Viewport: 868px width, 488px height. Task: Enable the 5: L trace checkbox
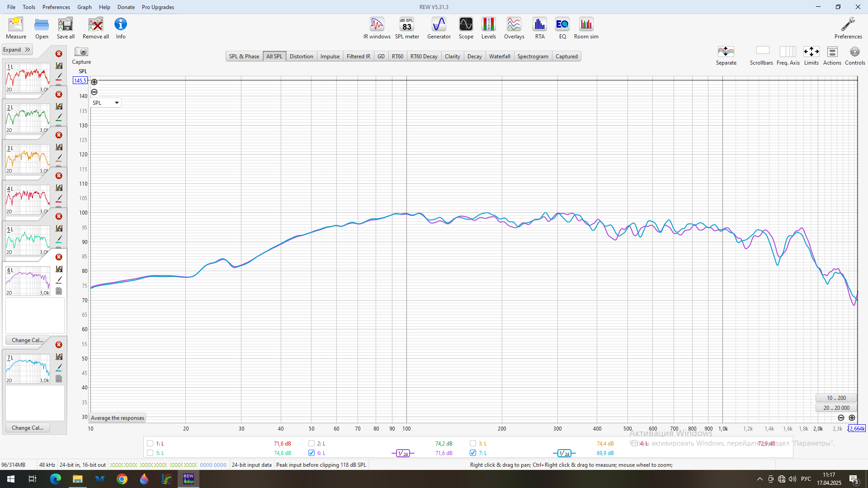tap(150, 453)
